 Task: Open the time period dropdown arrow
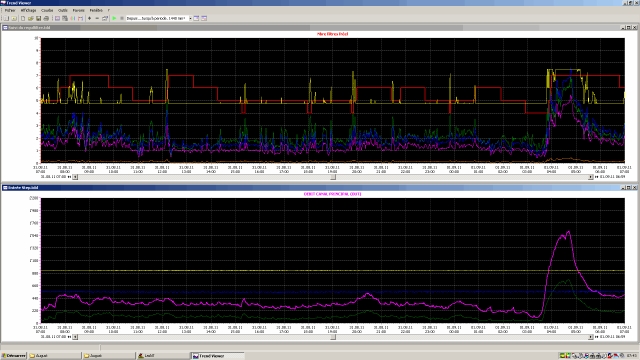(191, 18)
